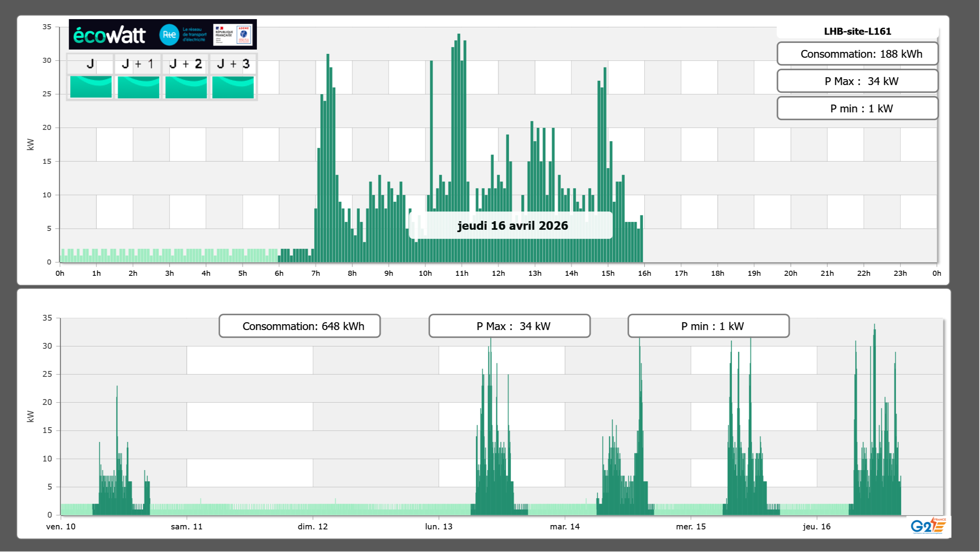Click the lun. 13 axis label
Screen dimensions: 980x552
[439, 527]
